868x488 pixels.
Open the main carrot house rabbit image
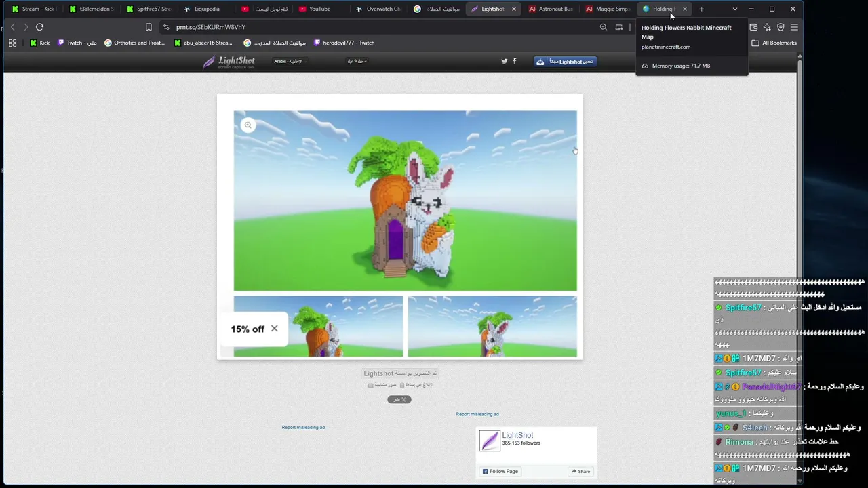(x=406, y=201)
